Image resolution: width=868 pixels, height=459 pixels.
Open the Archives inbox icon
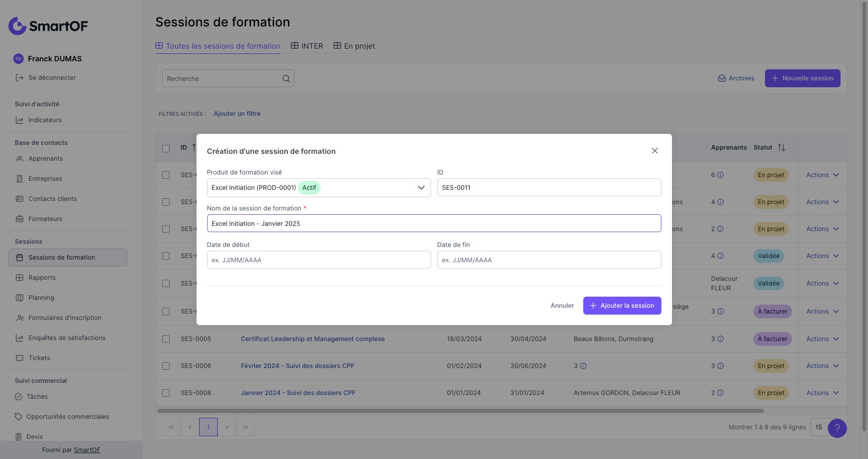[722, 78]
